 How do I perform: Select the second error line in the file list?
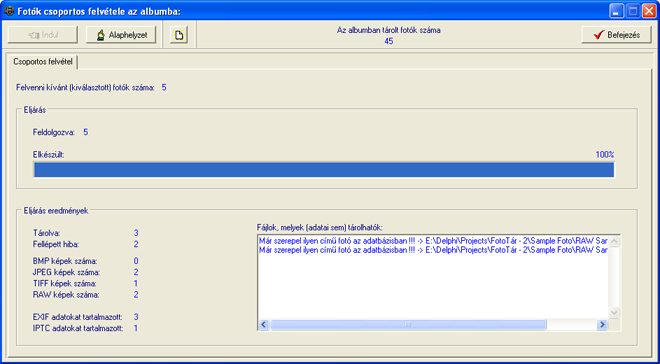[434, 250]
